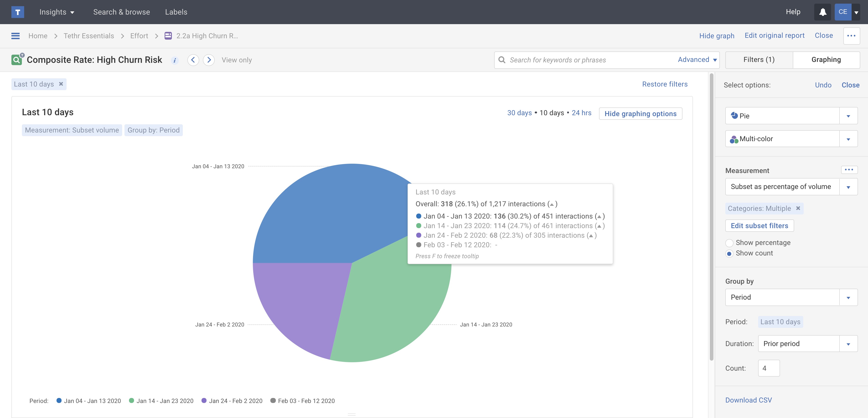This screenshot has height=418, width=868.
Task: Click the Edit subset filters button
Action: [759, 226]
